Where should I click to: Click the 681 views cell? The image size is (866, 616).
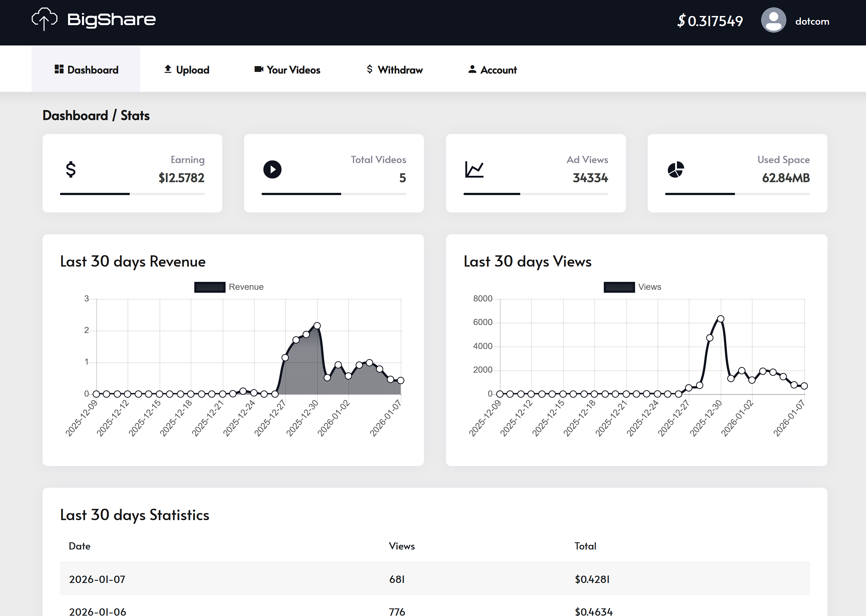click(397, 580)
